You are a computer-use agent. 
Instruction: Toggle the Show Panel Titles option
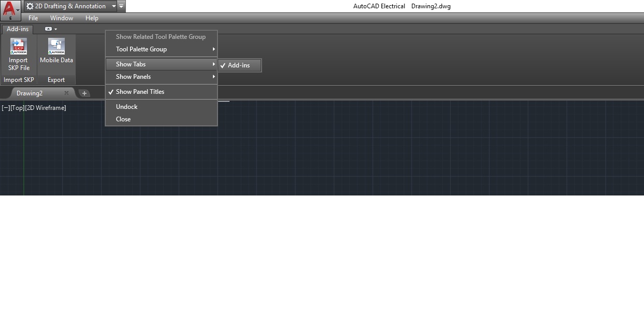tap(161, 92)
